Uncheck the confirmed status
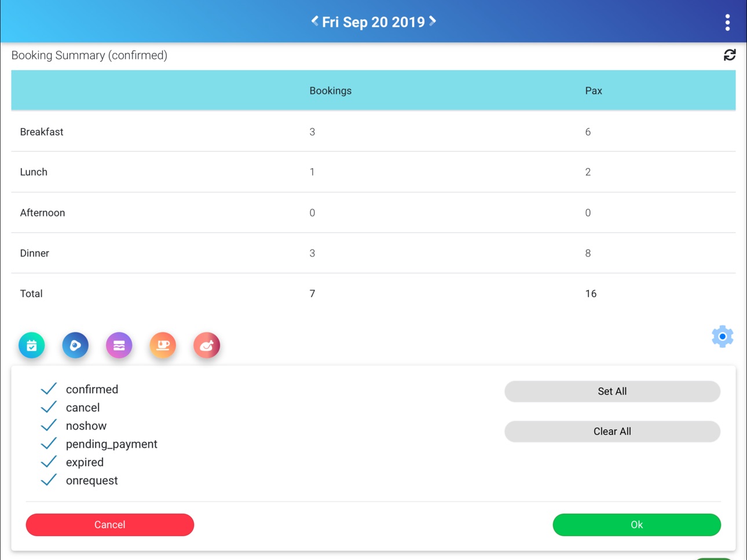747x560 pixels. tap(49, 389)
